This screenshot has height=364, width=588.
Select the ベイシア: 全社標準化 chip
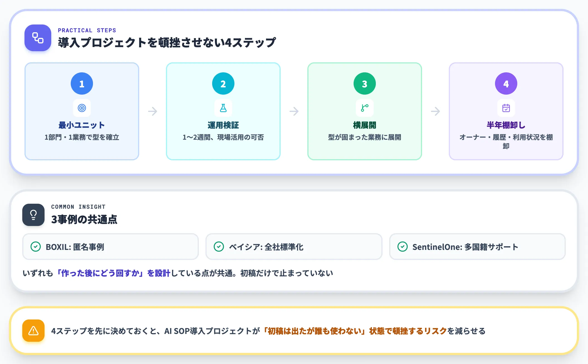(x=294, y=247)
